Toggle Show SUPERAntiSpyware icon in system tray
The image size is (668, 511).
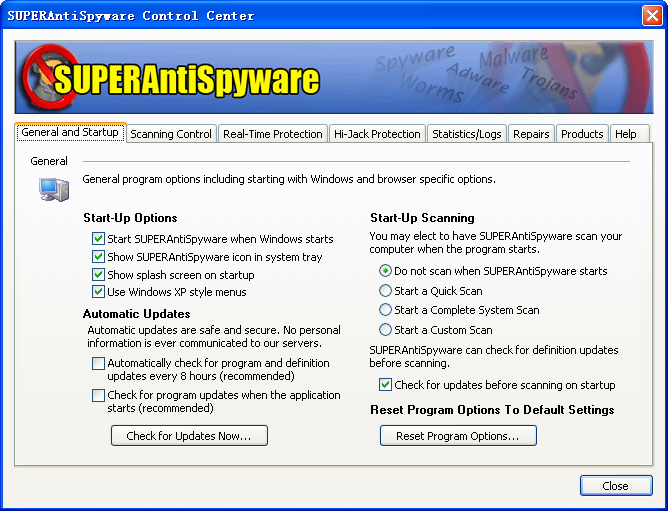98,257
